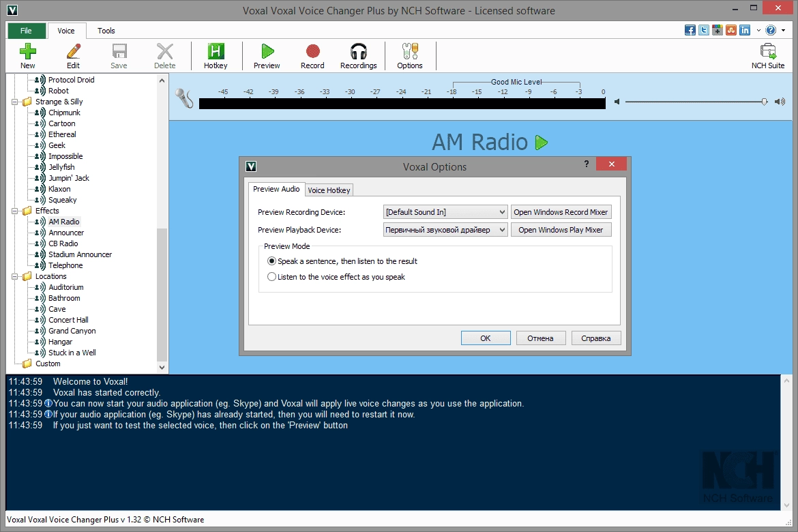The image size is (798, 532).
Task: Open the Hotkey toolbar button
Action: point(216,56)
